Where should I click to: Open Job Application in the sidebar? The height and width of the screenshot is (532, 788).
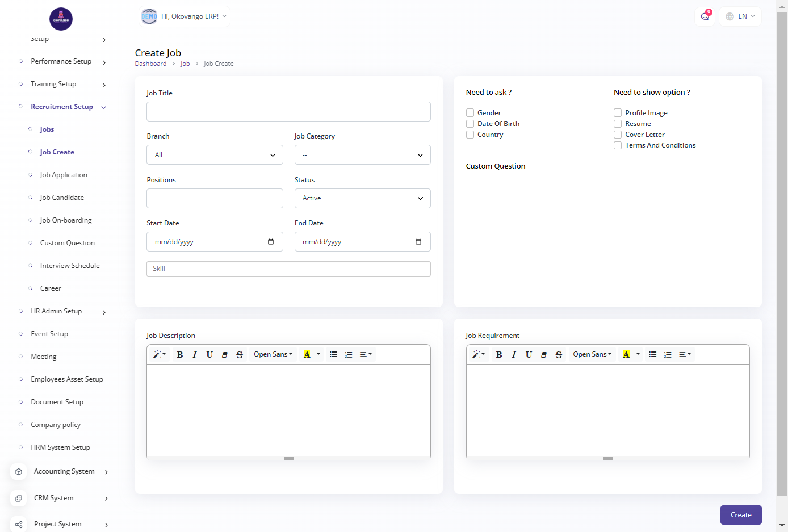pyautogui.click(x=64, y=175)
